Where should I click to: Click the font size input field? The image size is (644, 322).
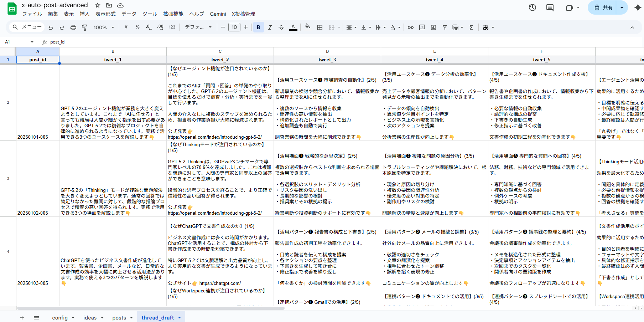234,27
